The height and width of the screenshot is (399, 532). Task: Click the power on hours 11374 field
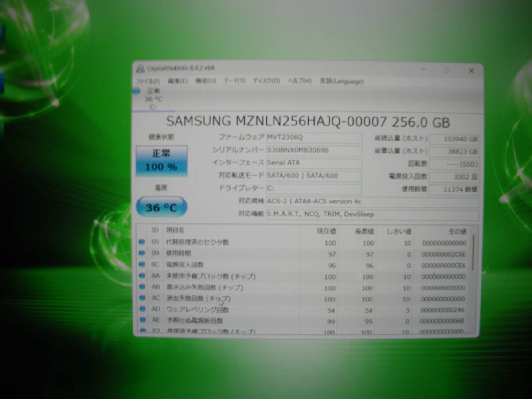click(x=454, y=189)
